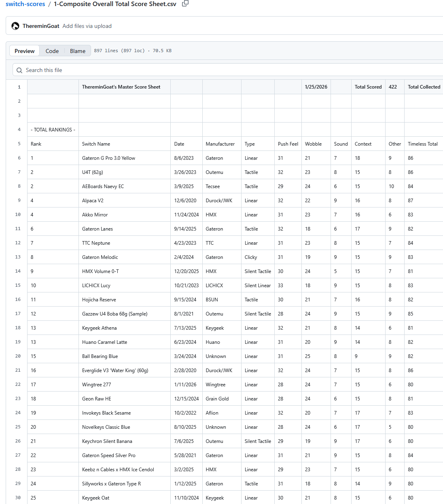Click the 'Gateron Melodic' cell
Image resolution: width=443 pixels, height=504 pixels.
point(125,257)
